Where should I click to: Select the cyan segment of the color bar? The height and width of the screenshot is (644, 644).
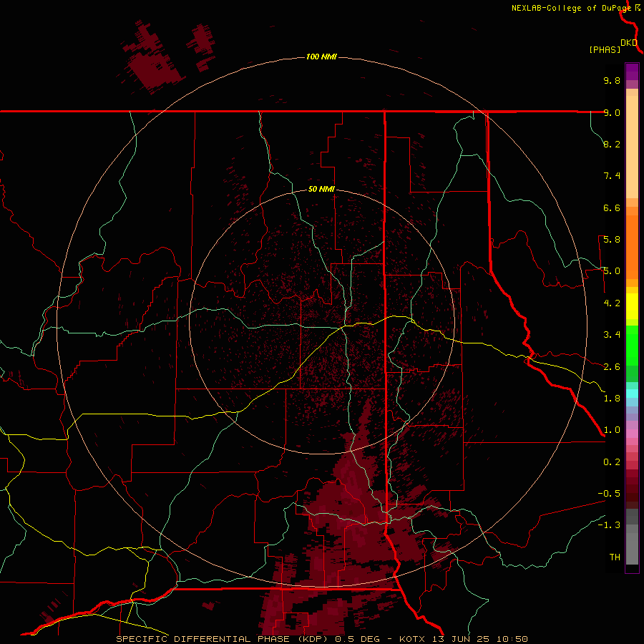point(632,394)
